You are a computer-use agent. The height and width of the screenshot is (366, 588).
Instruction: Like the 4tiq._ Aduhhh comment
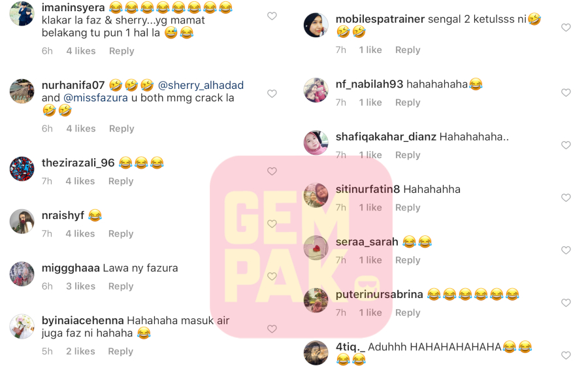pos(566,355)
